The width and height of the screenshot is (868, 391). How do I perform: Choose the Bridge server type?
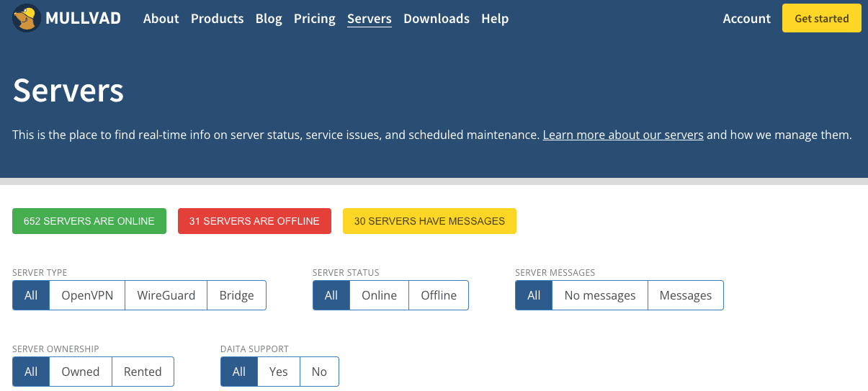(236, 295)
